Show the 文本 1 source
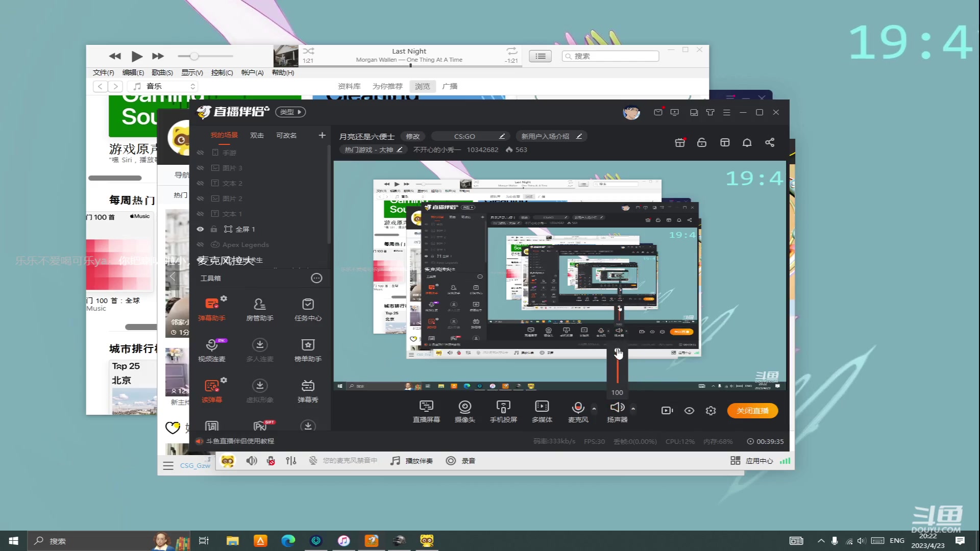 point(200,214)
